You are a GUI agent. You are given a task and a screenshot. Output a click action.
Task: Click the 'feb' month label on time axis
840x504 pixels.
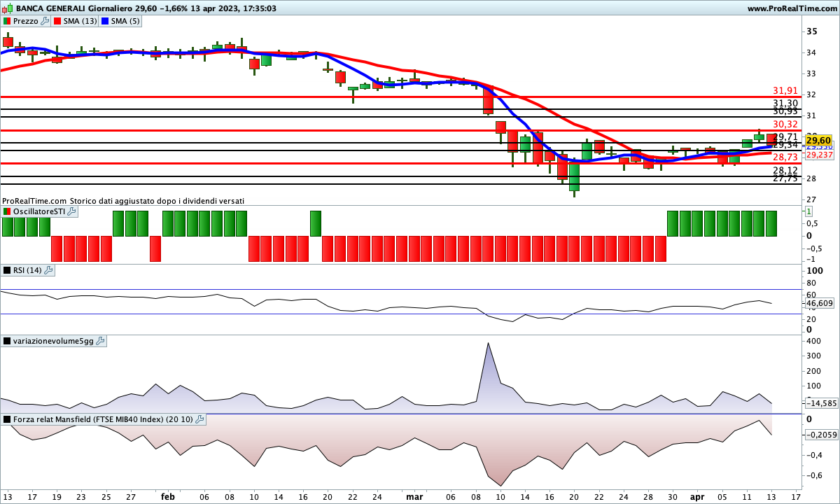[x=168, y=496]
